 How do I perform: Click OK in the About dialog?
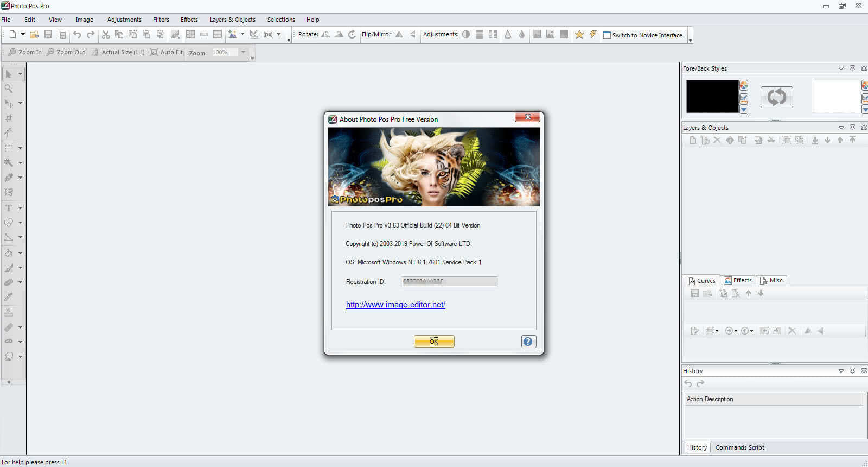tap(434, 341)
